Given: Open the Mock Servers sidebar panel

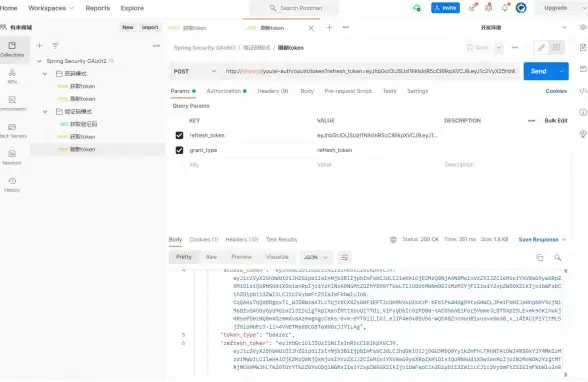Looking at the screenshot, I should point(12,131).
